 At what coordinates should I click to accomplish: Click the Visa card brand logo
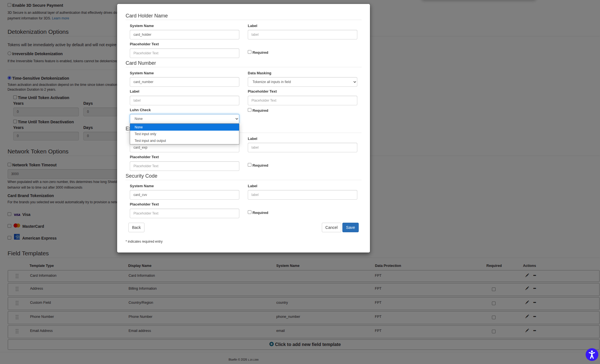17,215
